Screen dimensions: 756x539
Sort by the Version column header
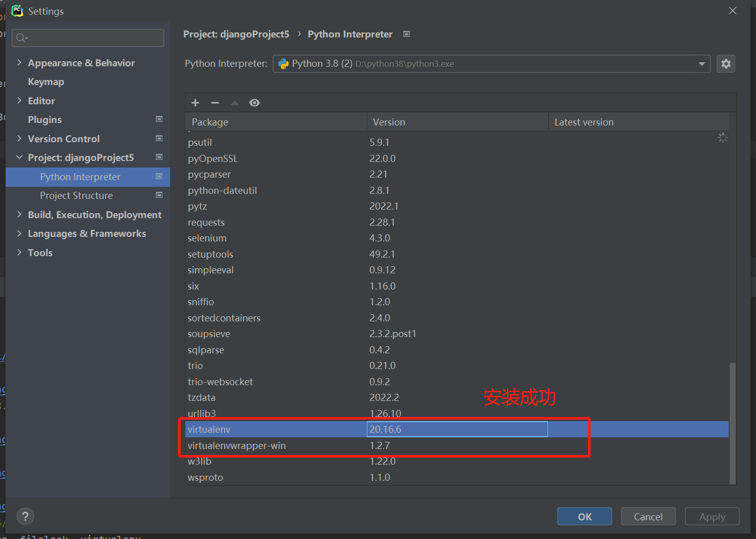(457, 122)
